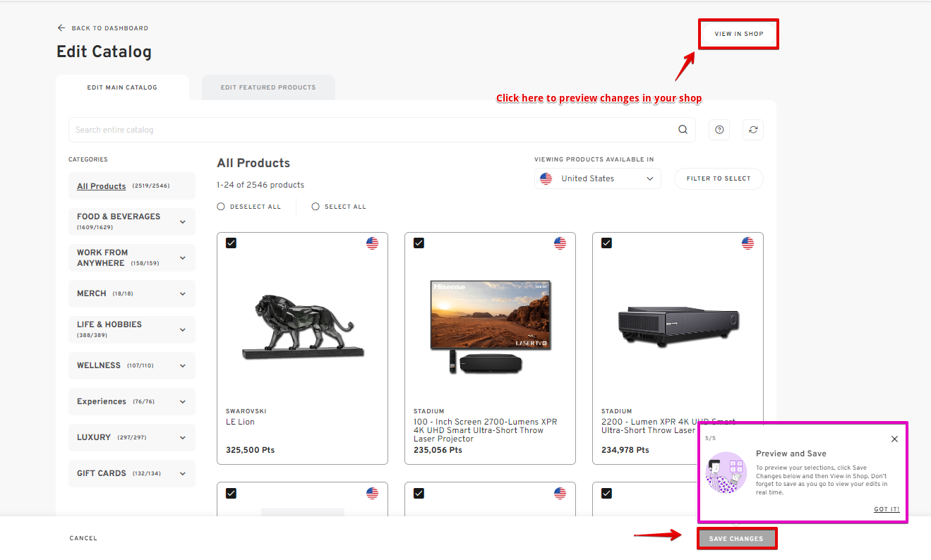Viewport: 931px width, 560px height.
Task: Select the Deselect All radio option
Action: click(221, 207)
